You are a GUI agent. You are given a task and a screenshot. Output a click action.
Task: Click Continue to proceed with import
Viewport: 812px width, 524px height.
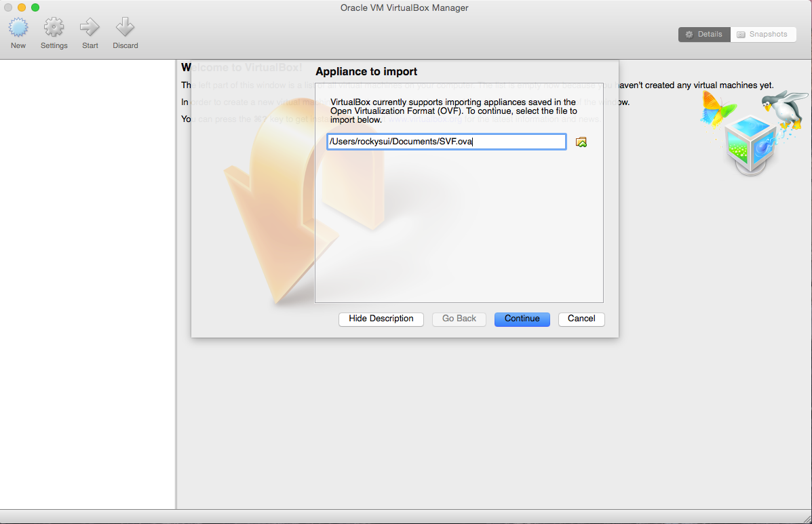coord(522,319)
